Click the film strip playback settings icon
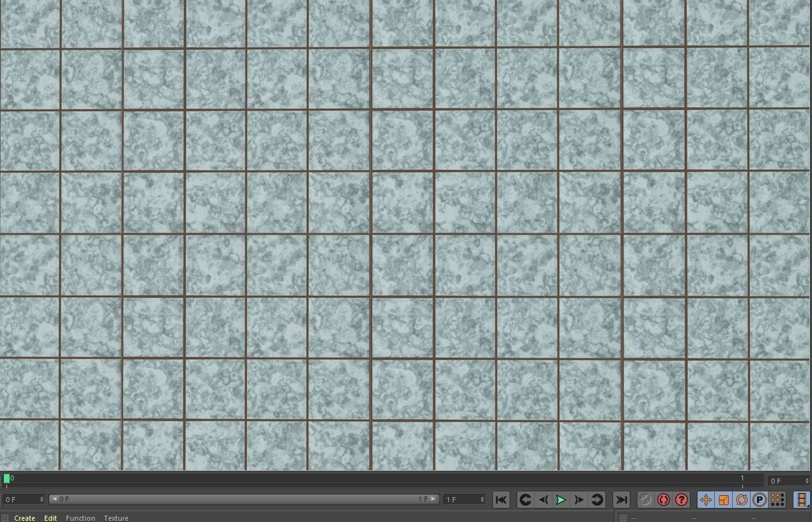Viewport: 812px width, 522px height. coord(801,500)
